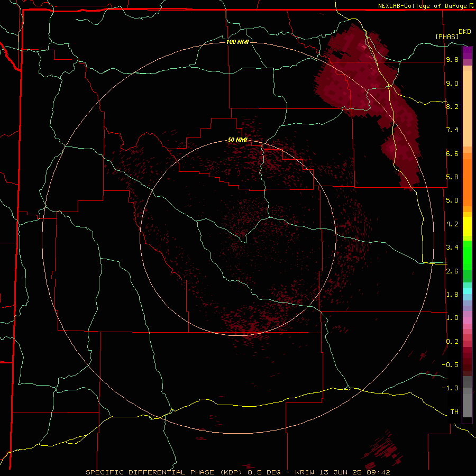Click the -0.5 value on the color scale

pos(450,365)
